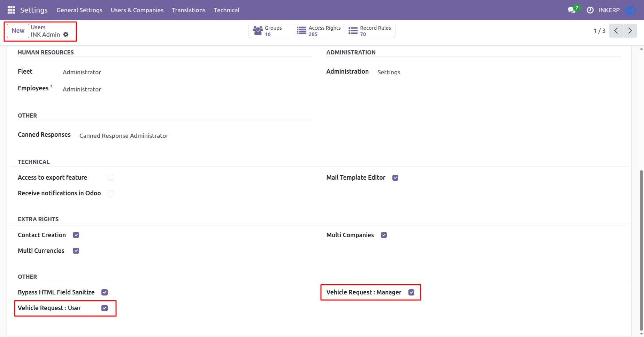Open the General Settings menu
Image resolution: width=644 pixels, height=337 pixels.
[79, 10]
